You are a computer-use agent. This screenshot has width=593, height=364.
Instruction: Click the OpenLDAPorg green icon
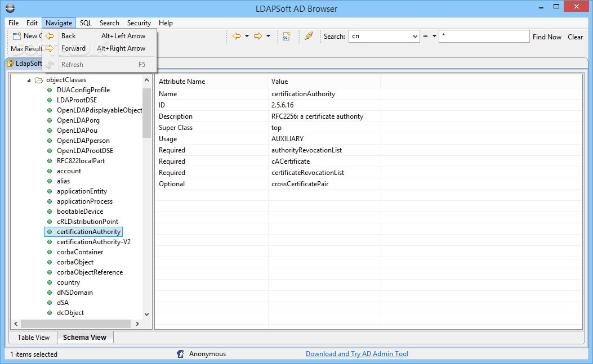[50, 120]
